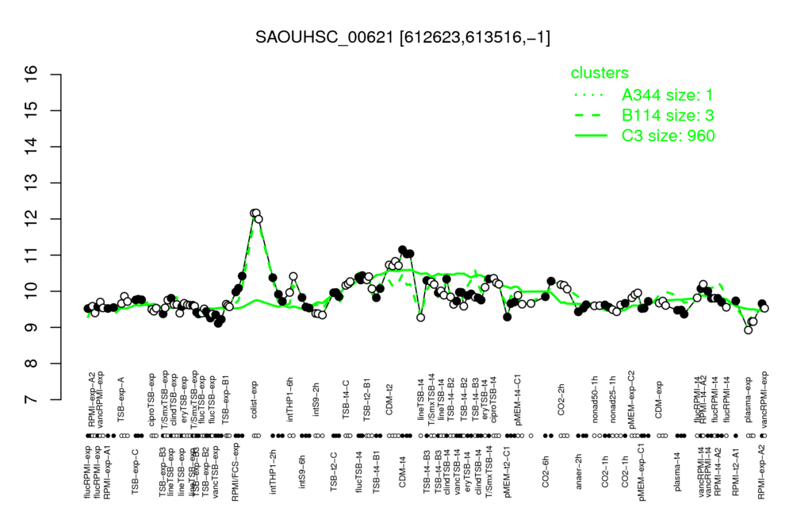Click y-axis tick label 10
Viewport: 812px width, 508px height.
click(x=32, y=291)
